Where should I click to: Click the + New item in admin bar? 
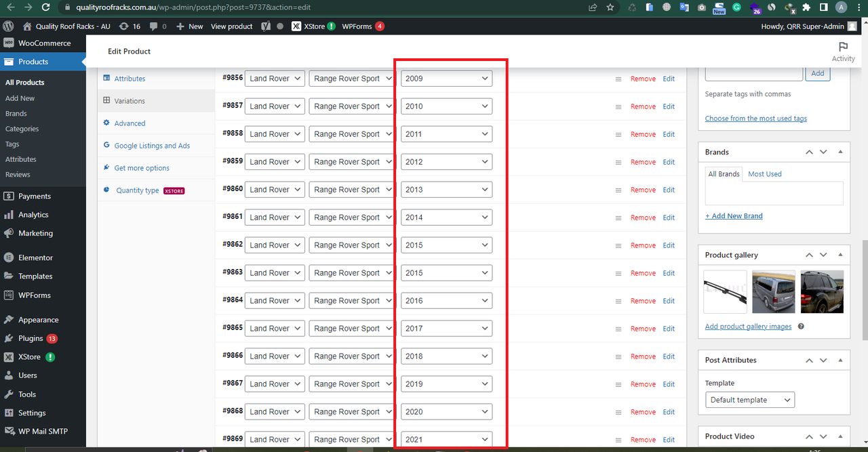[189, 26]
